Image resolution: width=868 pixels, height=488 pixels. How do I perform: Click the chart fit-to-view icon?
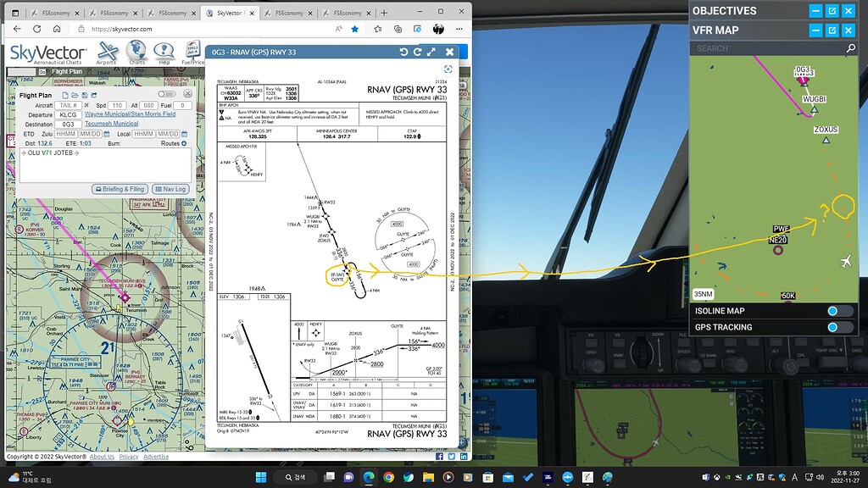pos(448,69)
